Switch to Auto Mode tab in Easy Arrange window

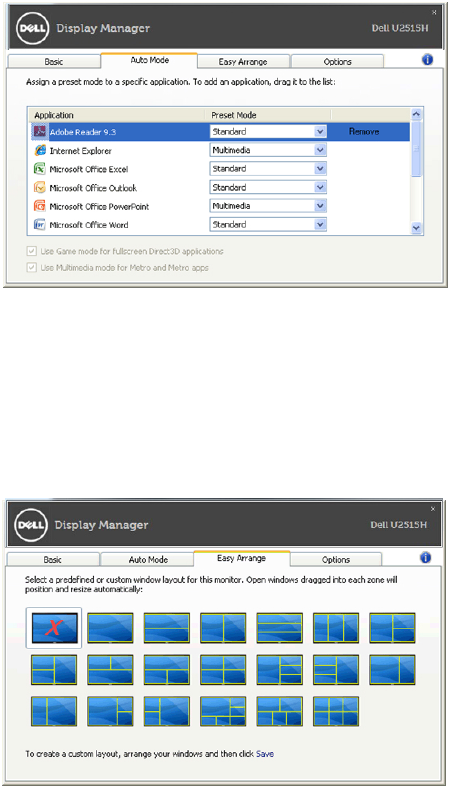coord(146,559)
